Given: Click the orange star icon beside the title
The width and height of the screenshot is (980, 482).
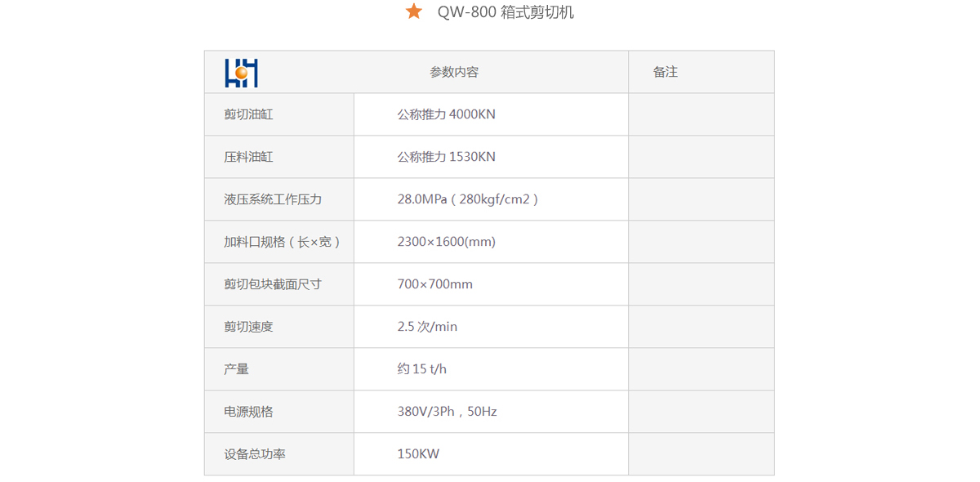Looking at the screenshot, I should point(414,12).
